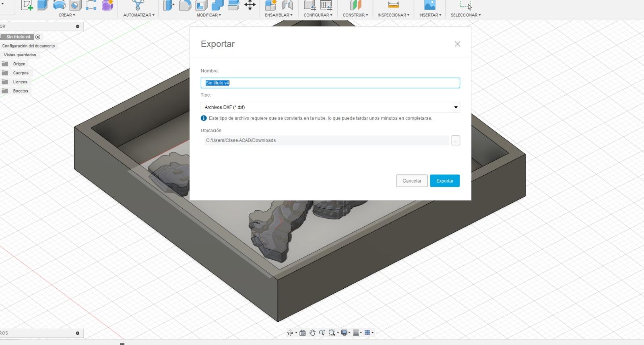Select the Offset Face tool icon
Viewport: 644px width, 345px height.
pyautogui.click(x=233, y=5)
